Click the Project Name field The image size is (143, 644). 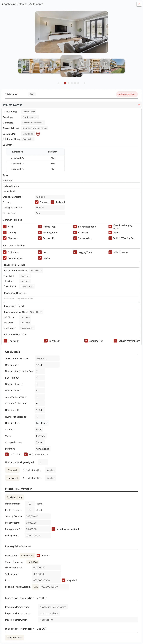click(29, 112)
